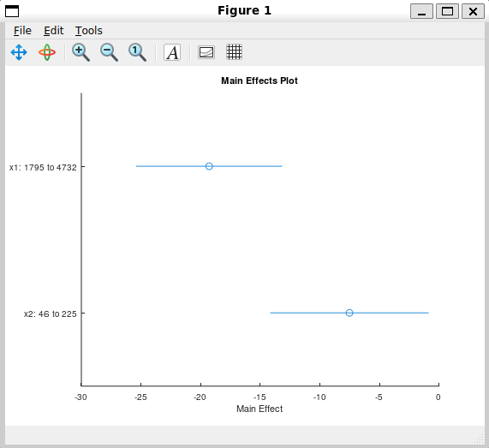Click the Figure 1 title bar text
Image resolution: width=489 pixels, height=448 pixels.
pos(245,10)
